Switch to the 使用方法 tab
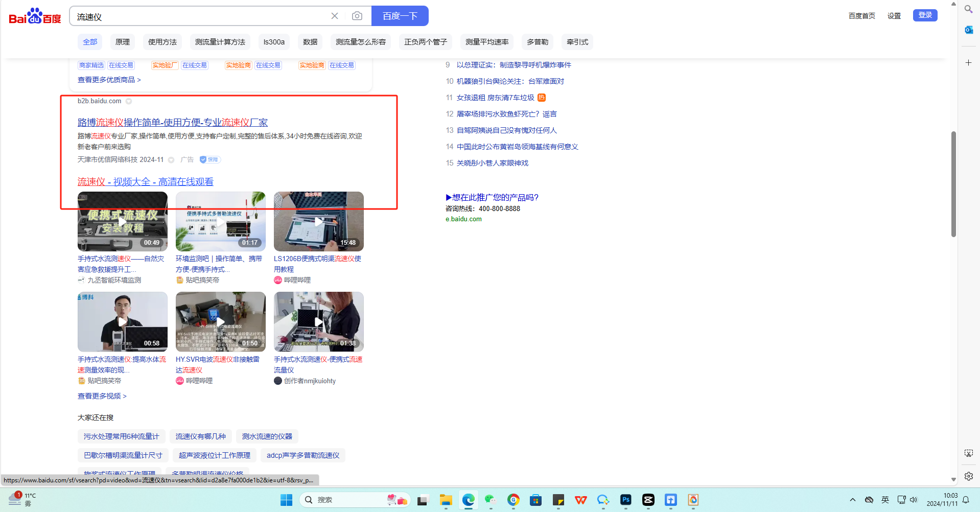 pos(162,42)
